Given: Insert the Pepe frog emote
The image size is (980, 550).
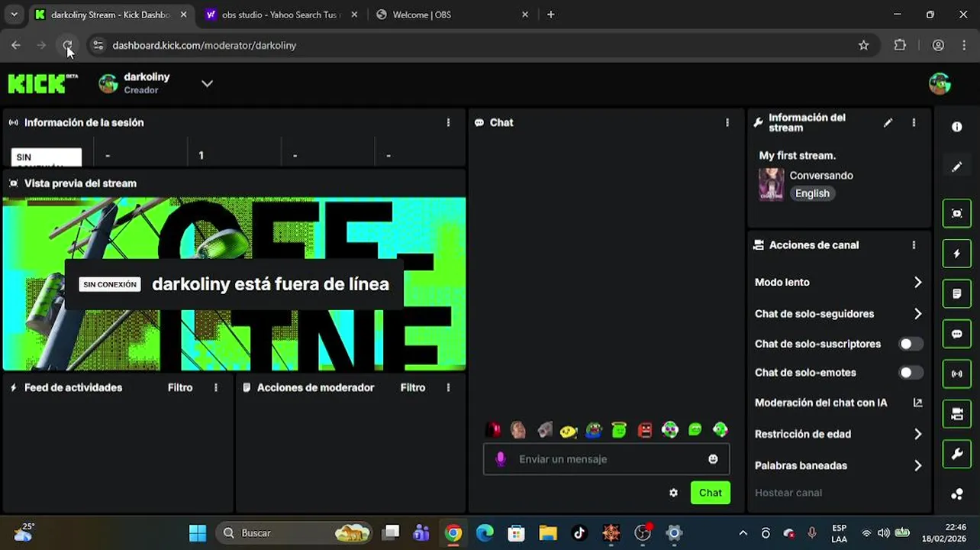Looking at the screenshot, I should tap(594, 430).
